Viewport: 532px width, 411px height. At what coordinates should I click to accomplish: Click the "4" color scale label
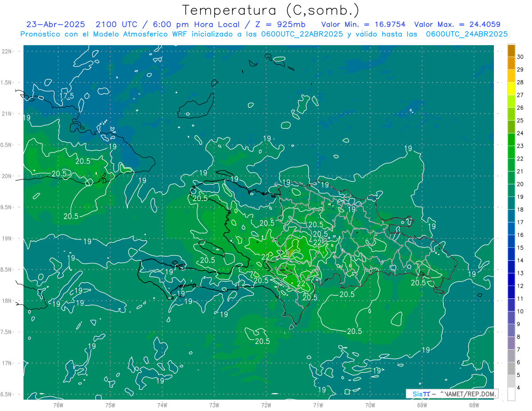519,388
